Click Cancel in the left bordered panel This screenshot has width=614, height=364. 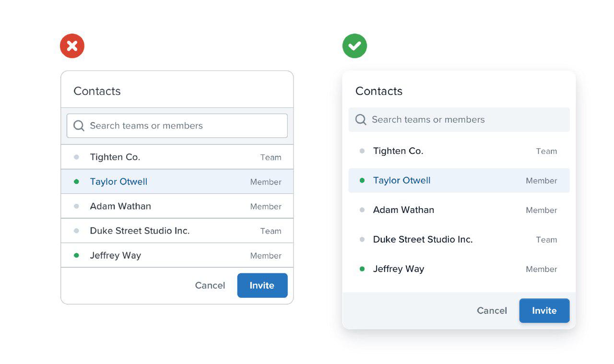pos(210,285)
